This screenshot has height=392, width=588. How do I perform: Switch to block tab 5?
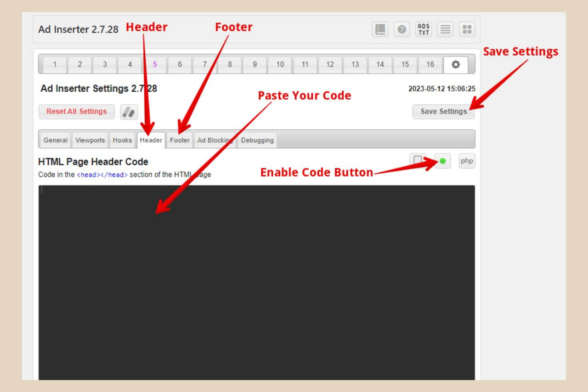click(155, 64)
